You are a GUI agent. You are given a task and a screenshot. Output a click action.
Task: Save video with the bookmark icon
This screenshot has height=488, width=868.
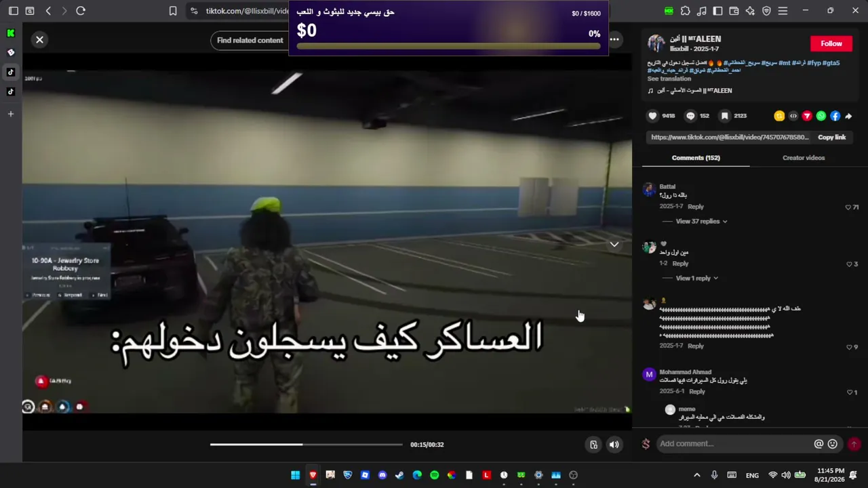(724, 116)
